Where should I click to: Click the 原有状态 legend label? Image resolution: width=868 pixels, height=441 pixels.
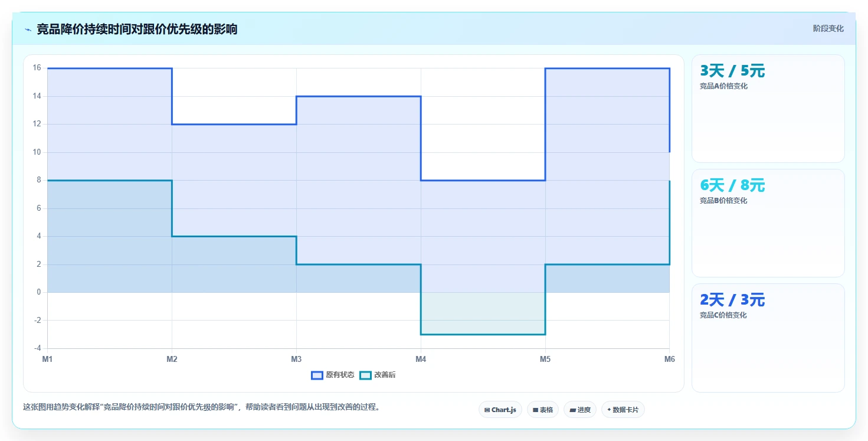pyautogui.click(x=340, y=375)
